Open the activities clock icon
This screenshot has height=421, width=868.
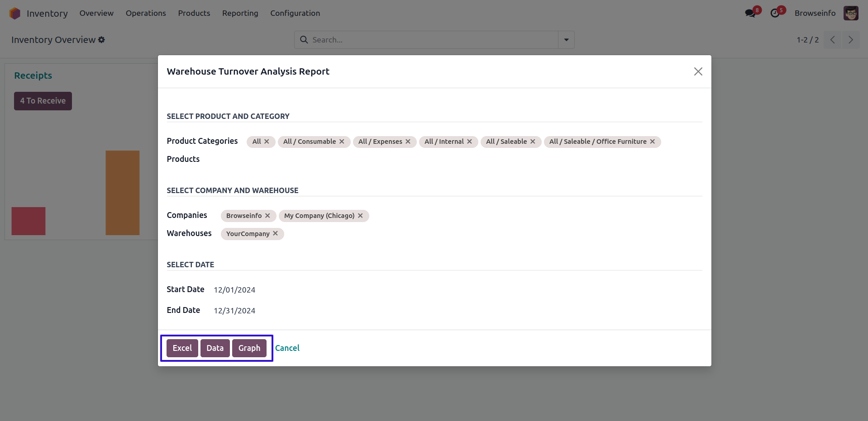click(775, 13)
